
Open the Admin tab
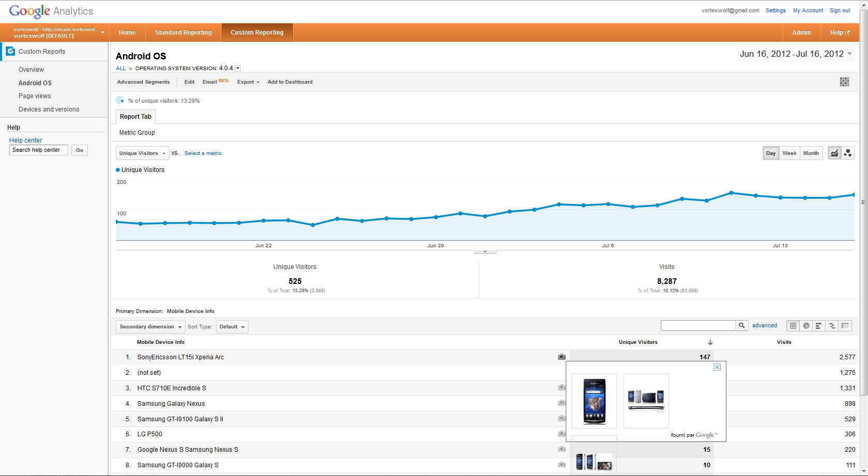801,33
